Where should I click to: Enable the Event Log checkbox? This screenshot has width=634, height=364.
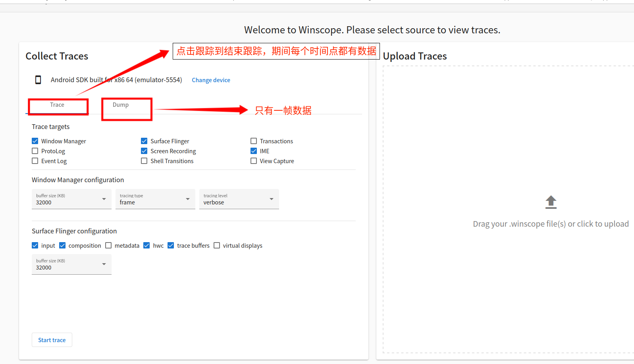(35, 161)
